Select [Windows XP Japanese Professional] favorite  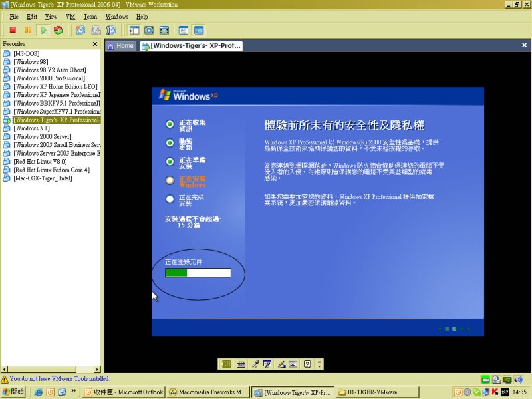coord(57,95)
